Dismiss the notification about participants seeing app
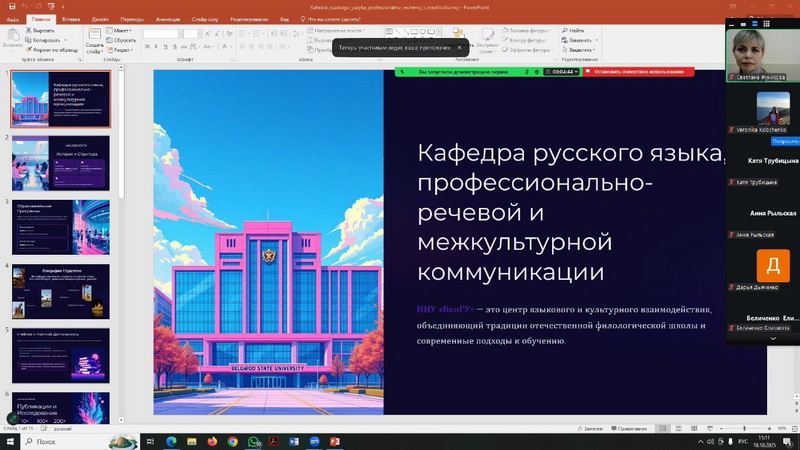Screen dimensions: 800x450 pos(459,47)
